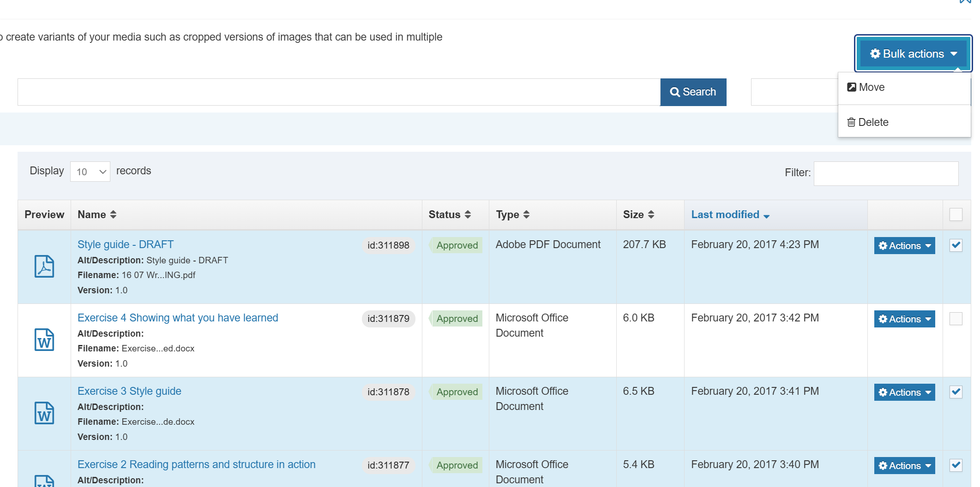
Task: Click the Word icon for Exercise 4 document
Action: [44, 340]
